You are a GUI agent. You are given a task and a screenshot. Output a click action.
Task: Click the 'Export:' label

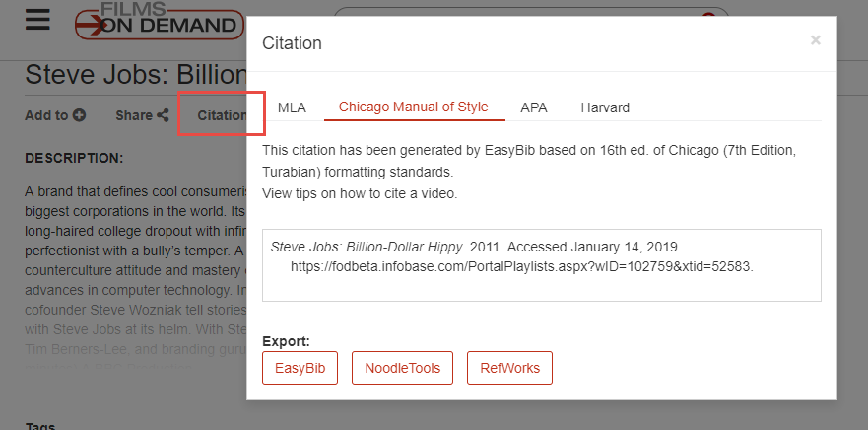click(286, 341)
